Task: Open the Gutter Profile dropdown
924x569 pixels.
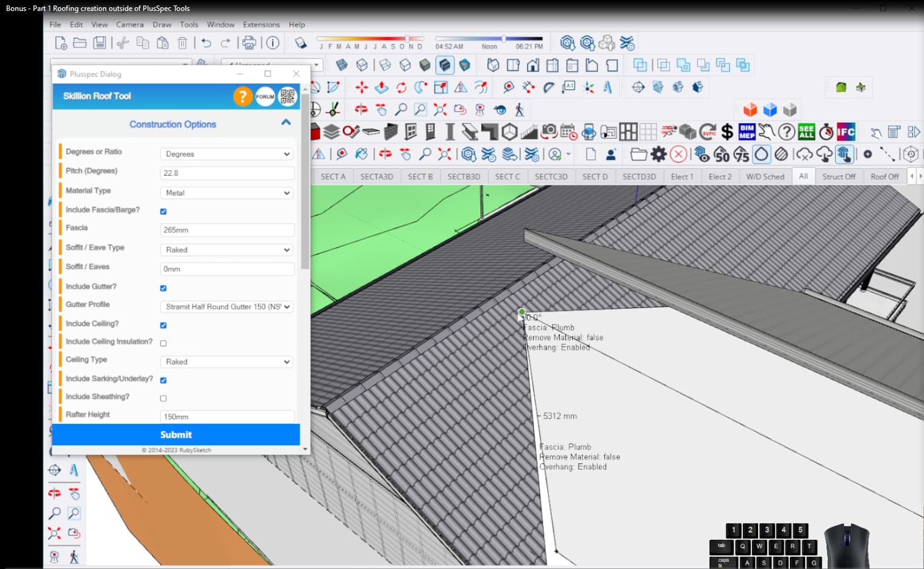Action: pos(227,307)
